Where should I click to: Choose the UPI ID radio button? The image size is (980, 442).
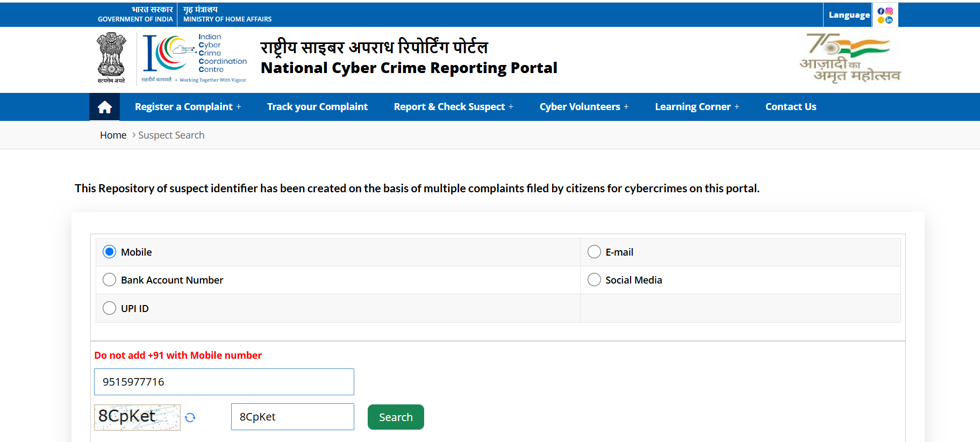point(110,308)
